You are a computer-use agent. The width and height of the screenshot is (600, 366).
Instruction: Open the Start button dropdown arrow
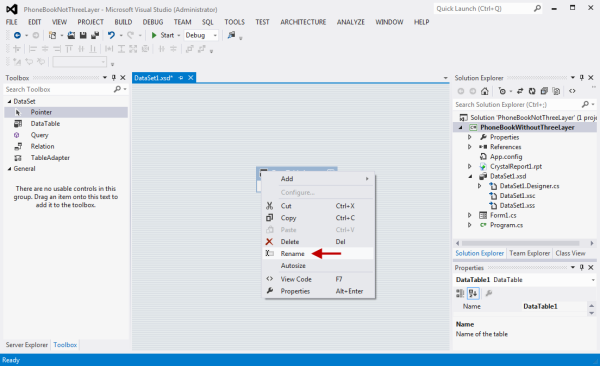179,35
